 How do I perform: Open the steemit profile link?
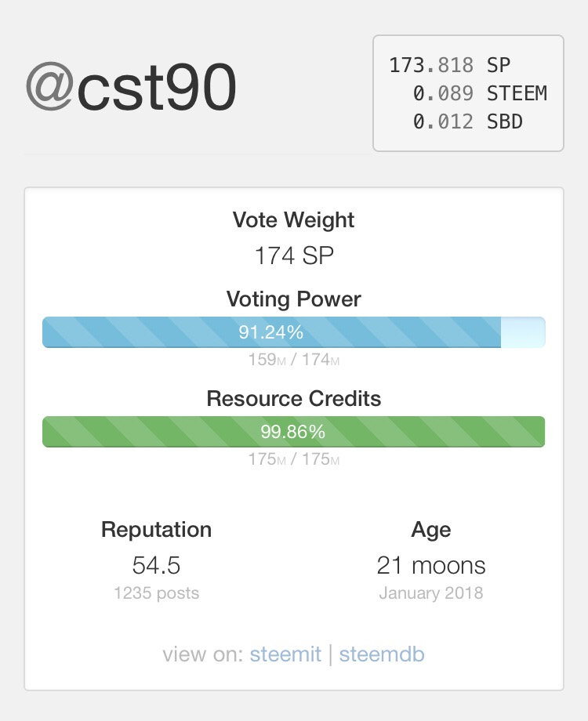pyautogui.click(x=285, y=654)
